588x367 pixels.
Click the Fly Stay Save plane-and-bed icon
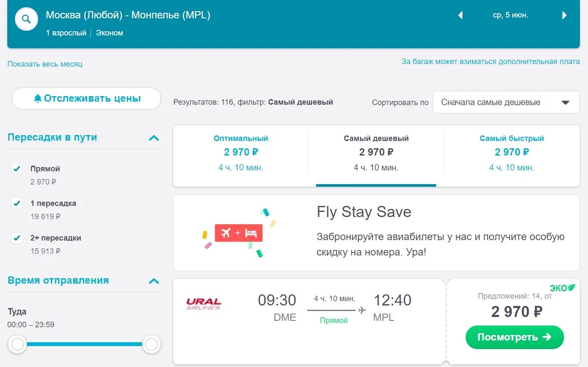[x=239, y=233]
